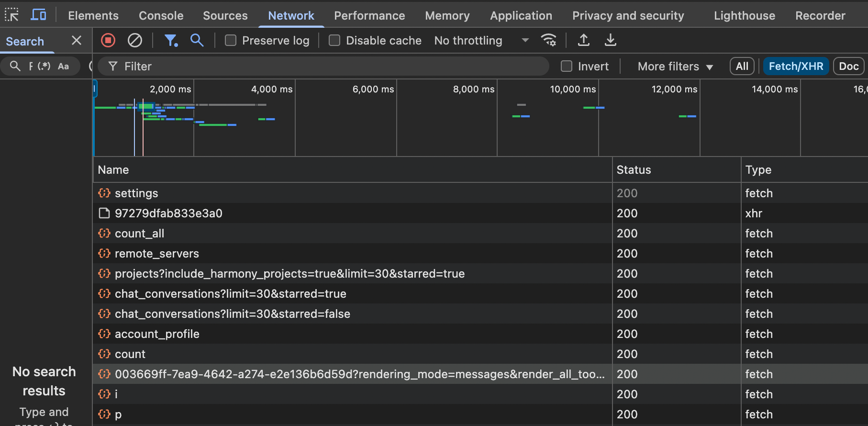Enable Disable cache checkbox

click(334, 41)
